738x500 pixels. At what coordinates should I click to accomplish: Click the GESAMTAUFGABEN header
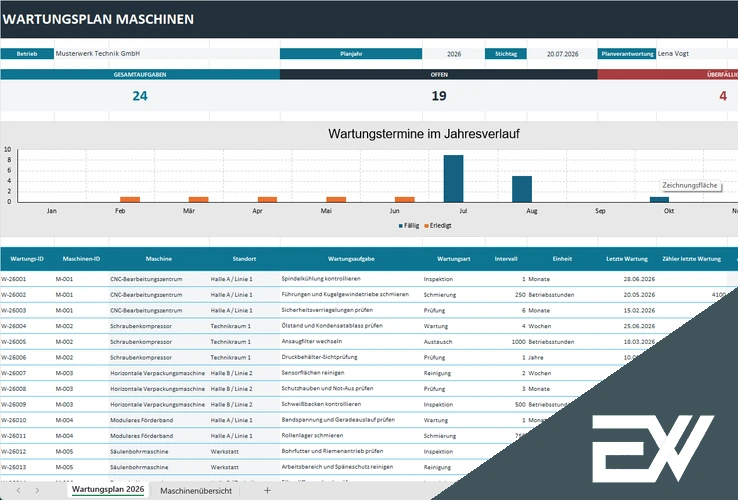140,74
